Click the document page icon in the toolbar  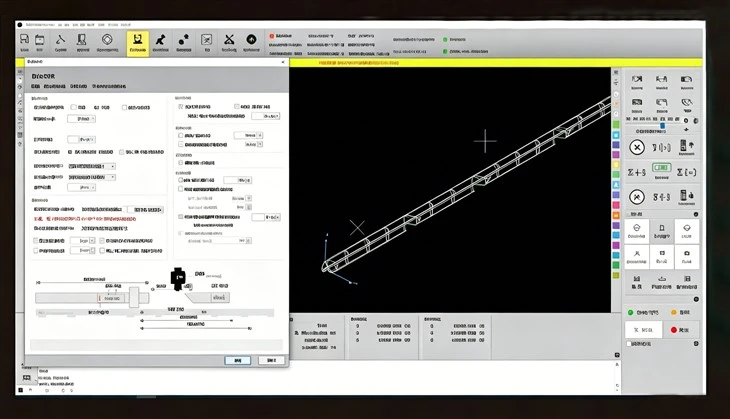point(82,40)
